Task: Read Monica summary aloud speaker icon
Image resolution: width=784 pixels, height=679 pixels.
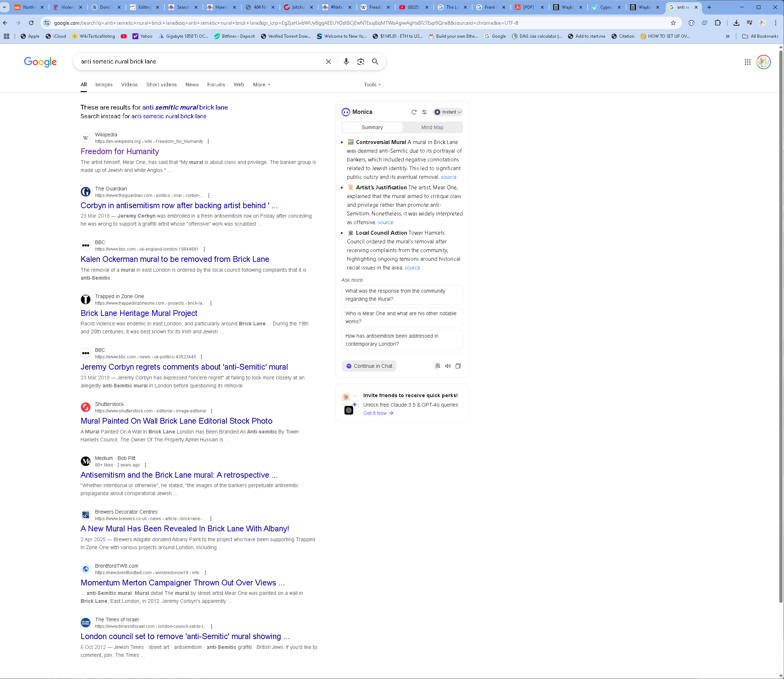Action: click(448, 366)
